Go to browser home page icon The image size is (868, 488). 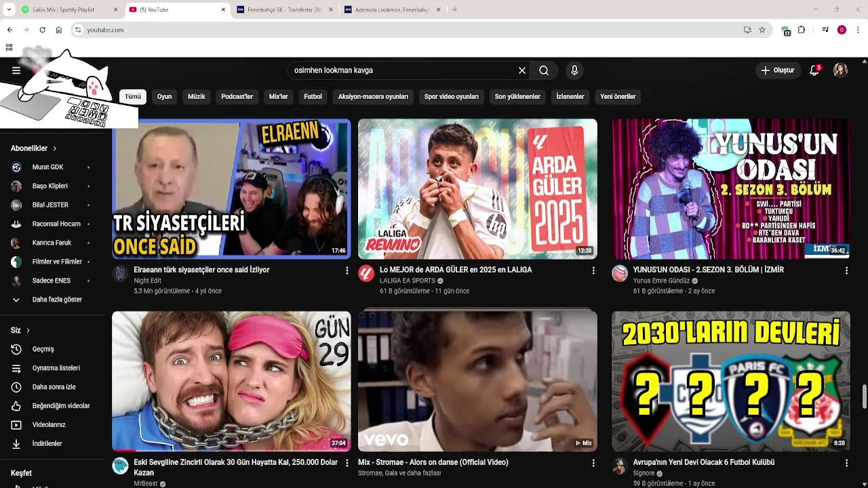[59, 30]
